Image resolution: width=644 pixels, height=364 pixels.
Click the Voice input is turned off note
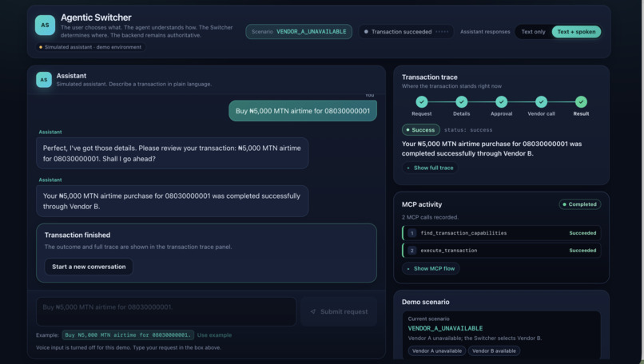(x=129, y=347)
